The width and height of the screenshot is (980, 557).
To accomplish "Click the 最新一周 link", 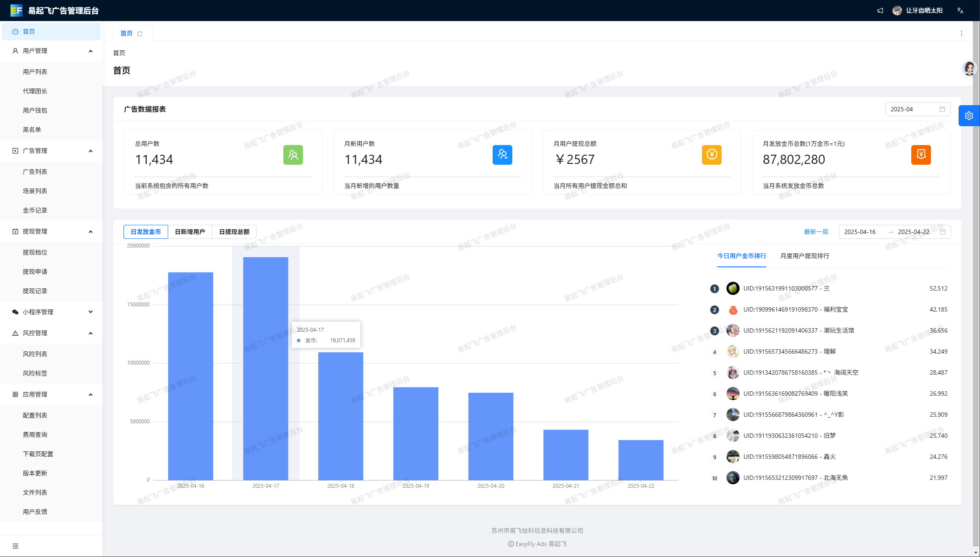I will pos(815,232).
